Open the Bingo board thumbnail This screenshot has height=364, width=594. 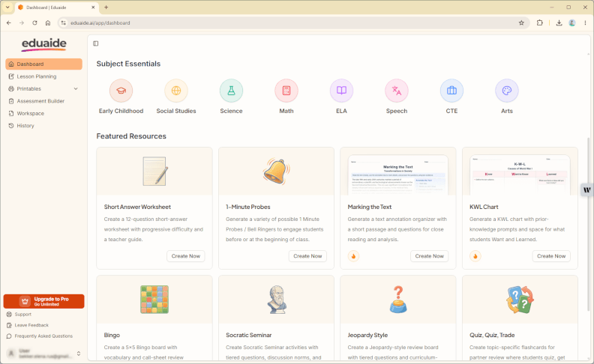tap(154, 300)
